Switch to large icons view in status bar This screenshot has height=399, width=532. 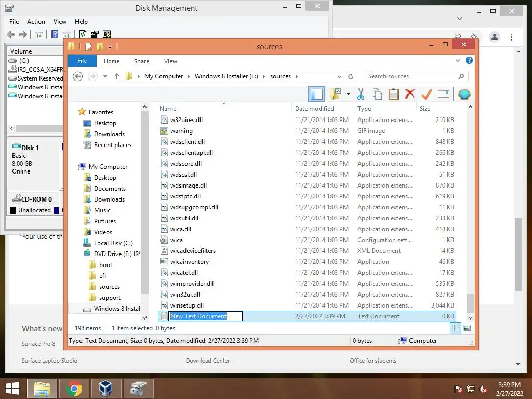pos(467,328)
